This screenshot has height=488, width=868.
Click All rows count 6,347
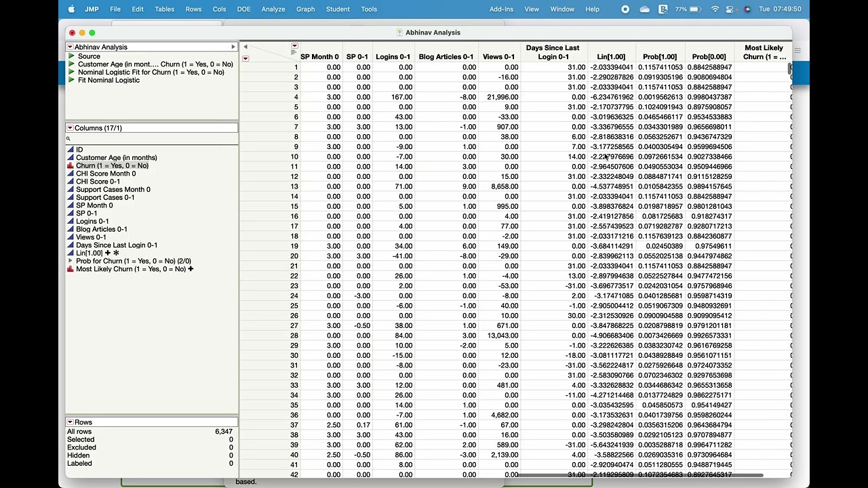(224, 432)
